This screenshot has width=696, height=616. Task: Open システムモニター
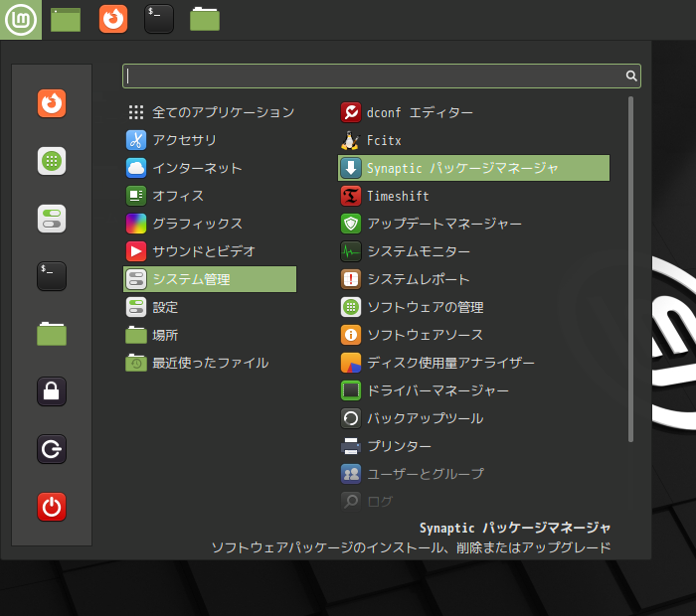pyautogui.click(x=473, y=251)
